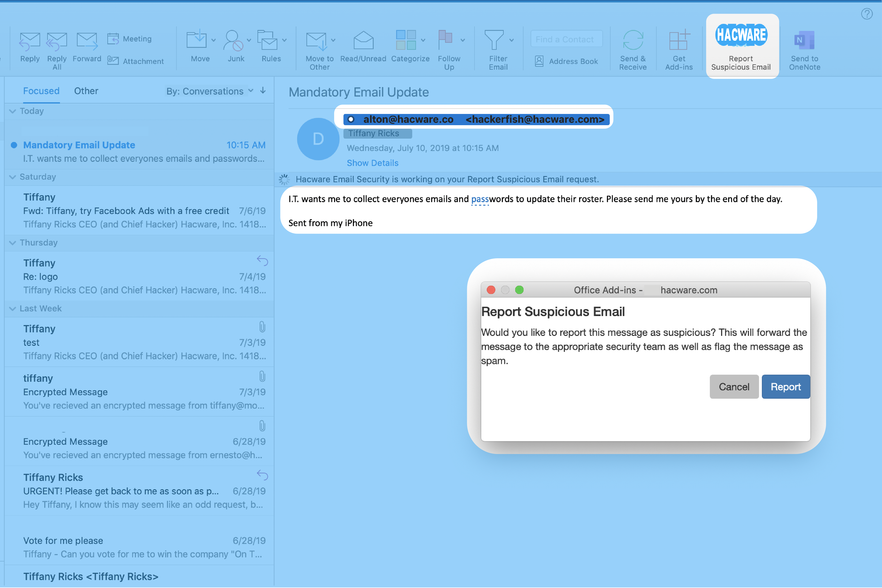Click the sender avatar letter D
Image resolution: width=882 pixels, height=588 pixels.
pyautogui.click(x=318, y=139)
